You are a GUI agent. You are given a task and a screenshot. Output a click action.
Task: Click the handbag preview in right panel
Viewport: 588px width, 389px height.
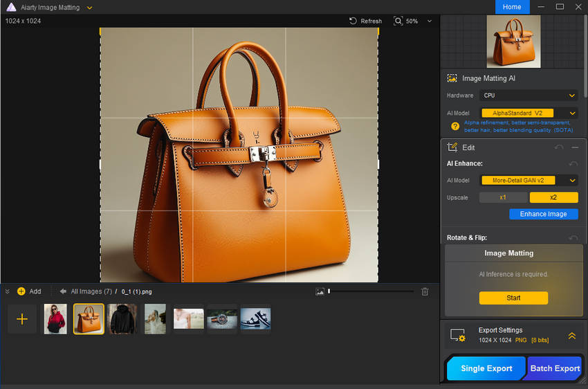pyautogui.click(x=513, y=42)
